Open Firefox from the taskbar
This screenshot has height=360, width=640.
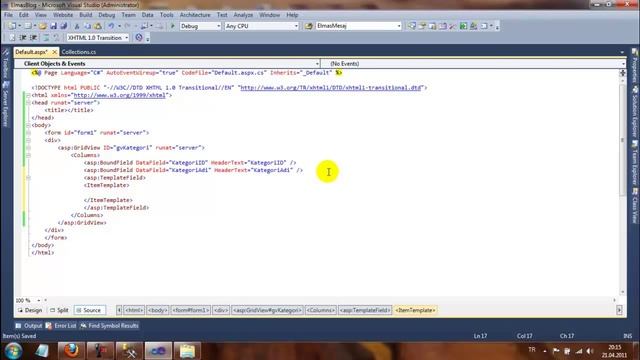[71, 351]
